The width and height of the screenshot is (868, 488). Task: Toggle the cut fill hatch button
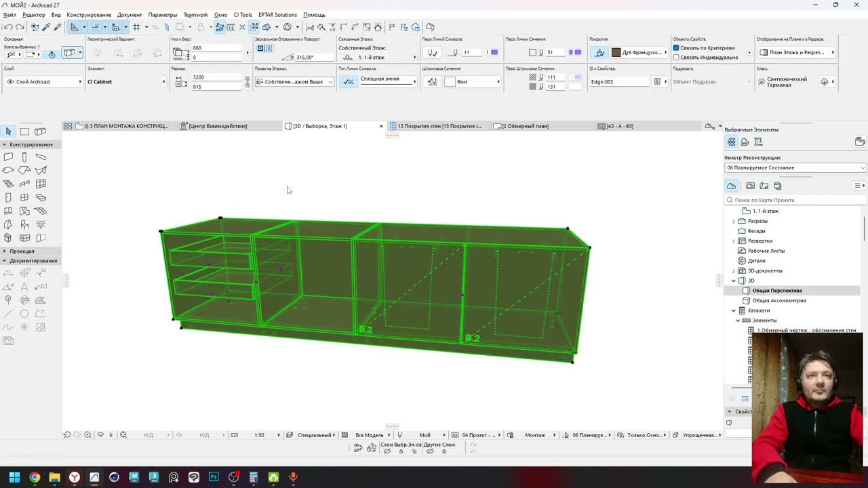pyautogui.click(x=431, y=81)
